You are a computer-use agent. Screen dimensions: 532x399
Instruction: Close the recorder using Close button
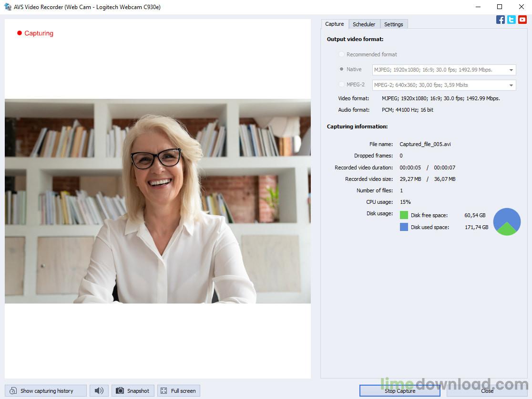pyautogui.click(x=487, y=390)
